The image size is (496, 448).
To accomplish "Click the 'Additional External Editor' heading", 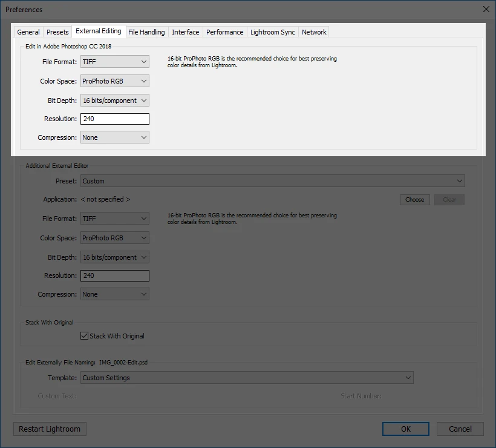I will click(57, 166).
